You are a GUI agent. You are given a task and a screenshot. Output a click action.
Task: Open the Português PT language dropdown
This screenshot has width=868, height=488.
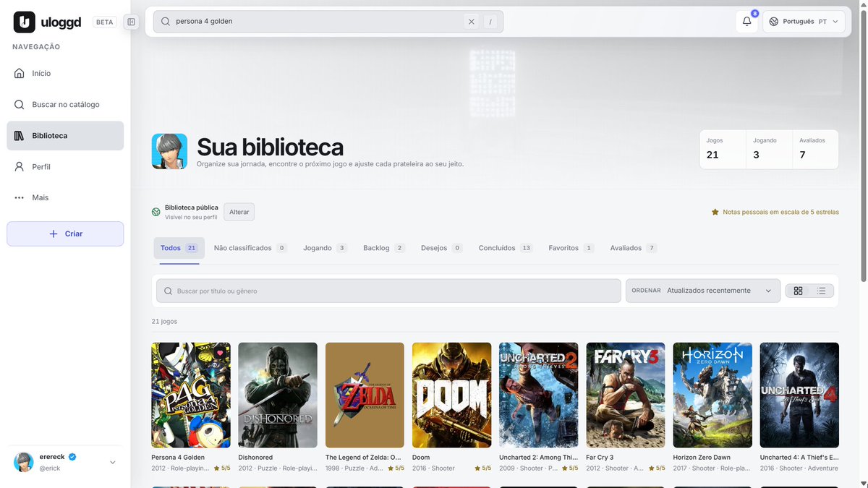click(804, 22)
